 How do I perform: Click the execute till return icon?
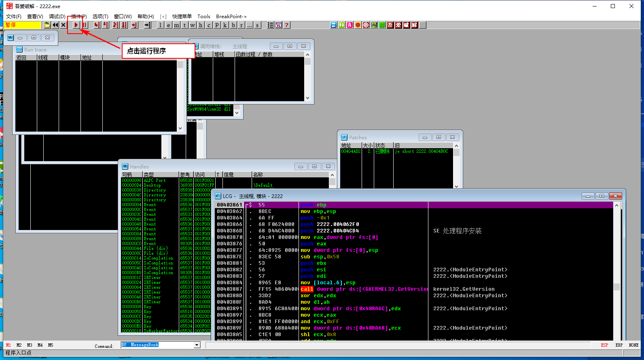click(134, 25)
